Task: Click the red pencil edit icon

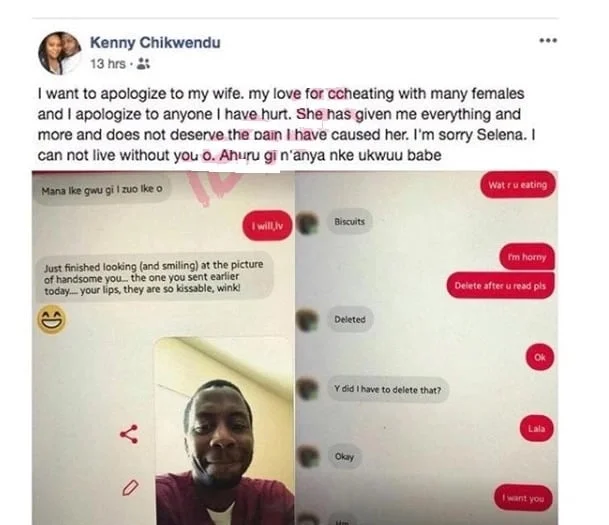Action: [130, 488]
